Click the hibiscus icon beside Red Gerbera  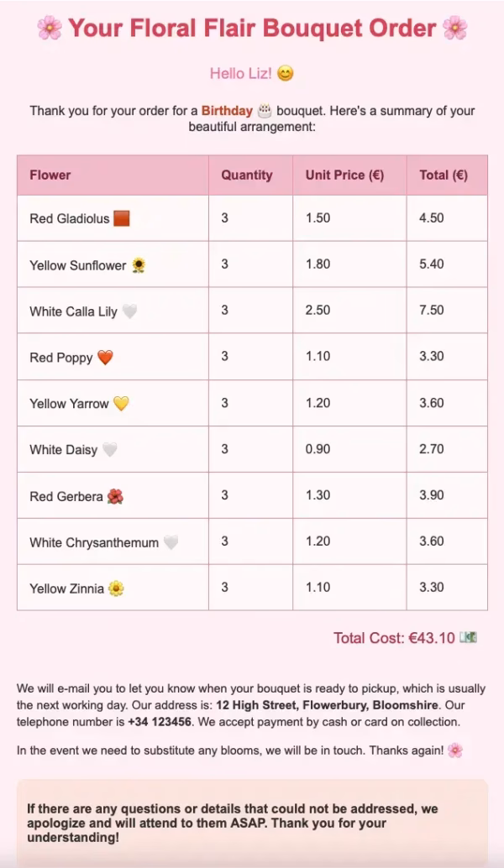115,496
